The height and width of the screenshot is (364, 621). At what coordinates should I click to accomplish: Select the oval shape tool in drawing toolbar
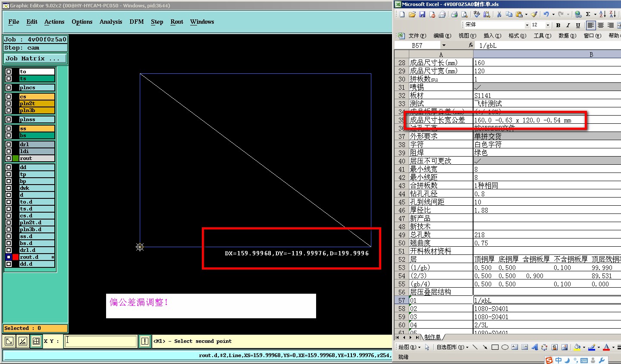(505, 347)
